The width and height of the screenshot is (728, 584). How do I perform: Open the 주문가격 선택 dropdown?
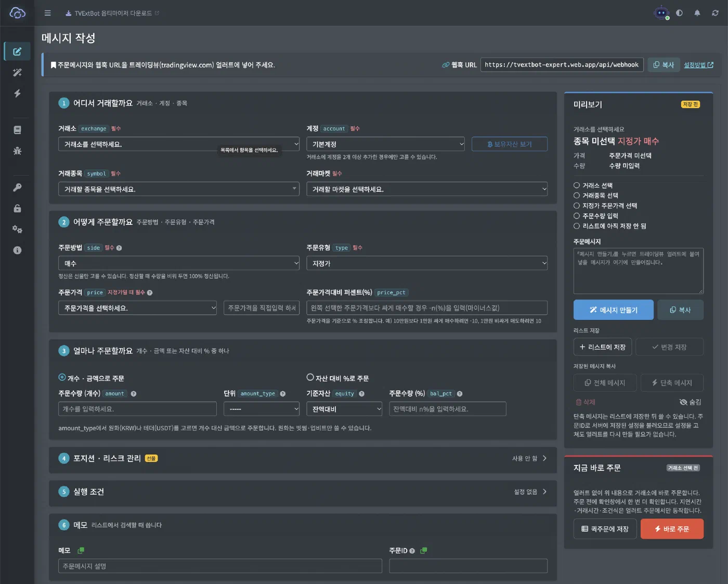pos(137,308)
